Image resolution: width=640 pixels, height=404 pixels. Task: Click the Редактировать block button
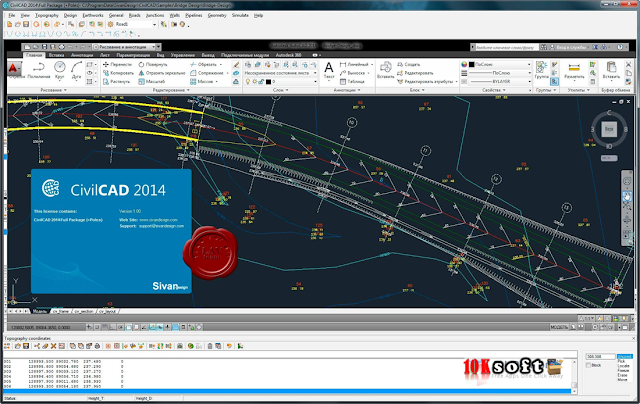(x=415, y=73)
